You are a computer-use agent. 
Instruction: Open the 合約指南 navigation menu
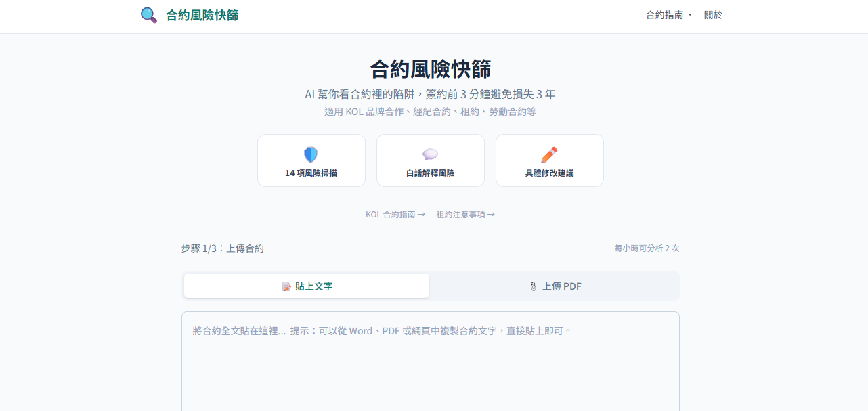664,15
